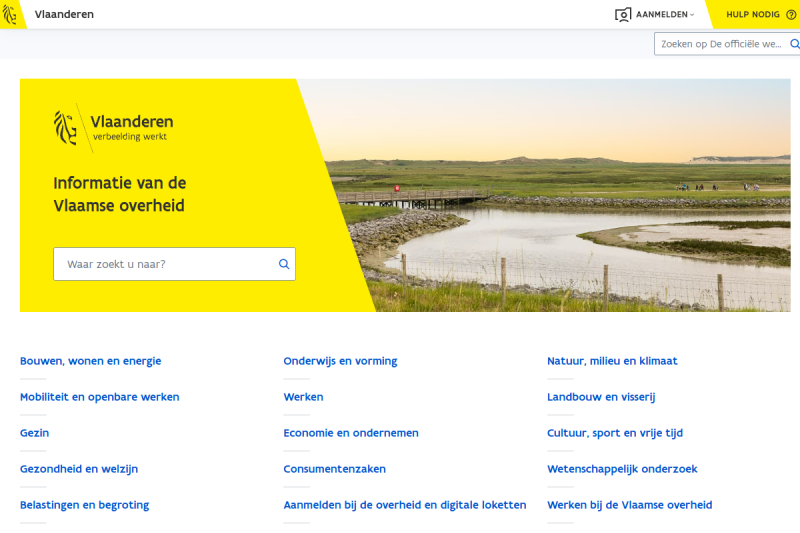
Task: Go to the Werken theme
Action: [304, 397]
